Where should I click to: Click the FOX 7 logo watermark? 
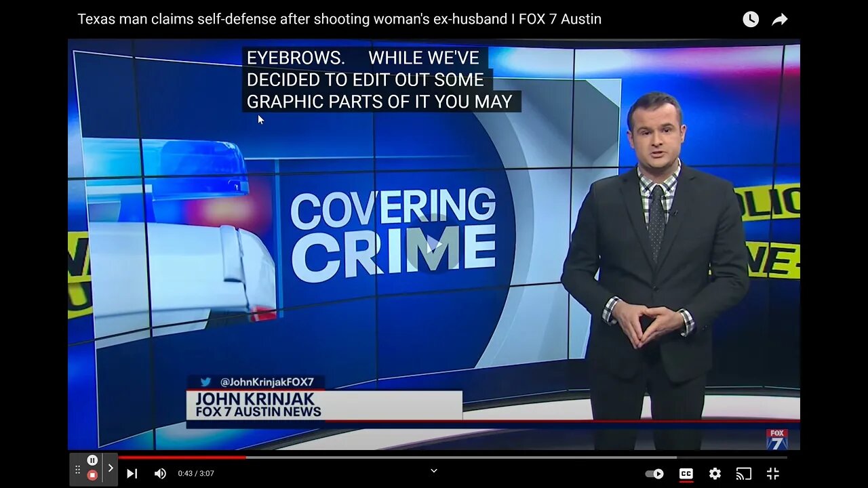click(x=777, y=439)
